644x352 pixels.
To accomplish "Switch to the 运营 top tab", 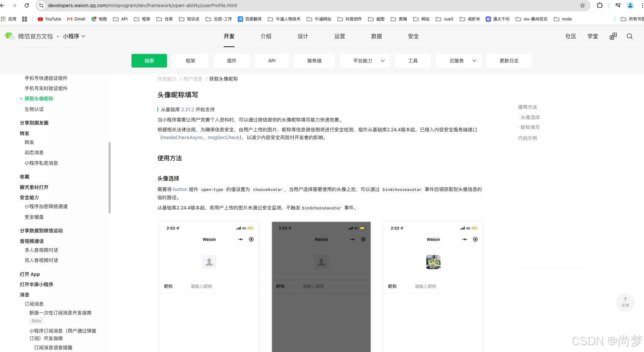I will point(340,36).
